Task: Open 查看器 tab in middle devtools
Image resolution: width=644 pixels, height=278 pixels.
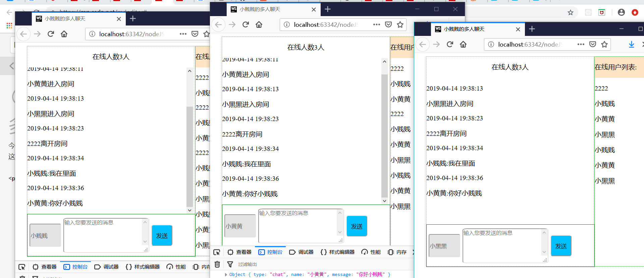Action: pos(239,252)
